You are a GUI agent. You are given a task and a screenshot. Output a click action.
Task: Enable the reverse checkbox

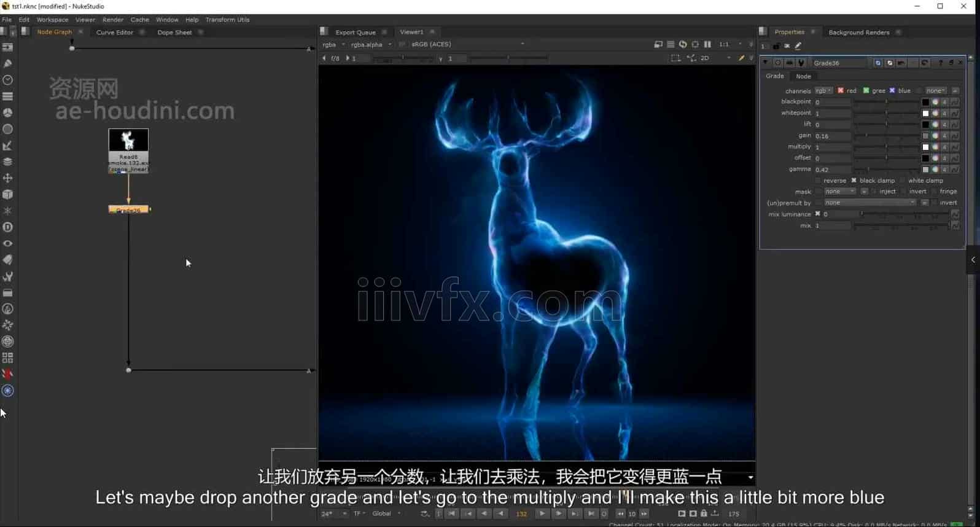coord(818,181)
